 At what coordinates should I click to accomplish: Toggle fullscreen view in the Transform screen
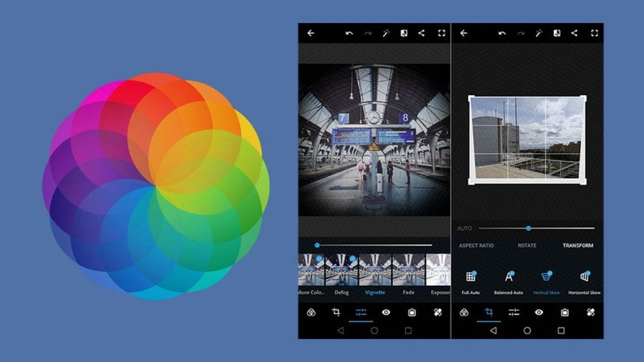(x=594, y=33)
